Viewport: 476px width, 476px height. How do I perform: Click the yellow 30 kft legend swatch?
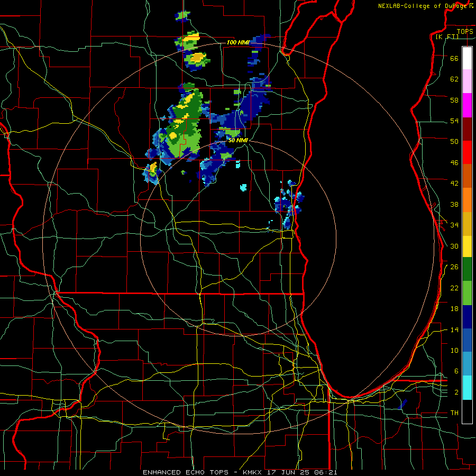467,246
